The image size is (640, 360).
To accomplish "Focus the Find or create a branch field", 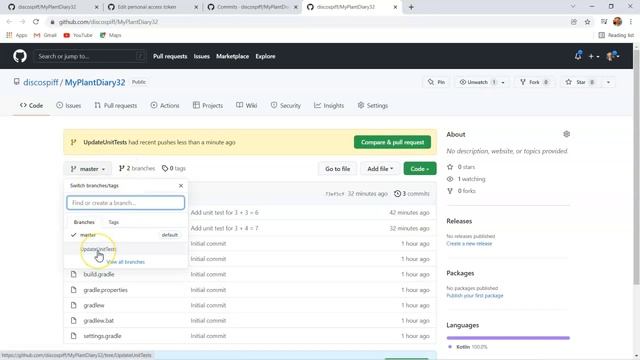I will click(126, 203).
